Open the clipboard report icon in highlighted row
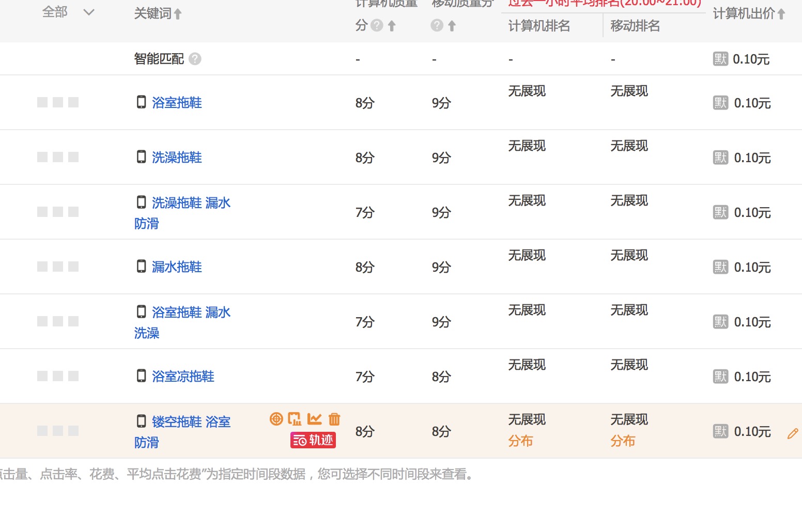 295,419
